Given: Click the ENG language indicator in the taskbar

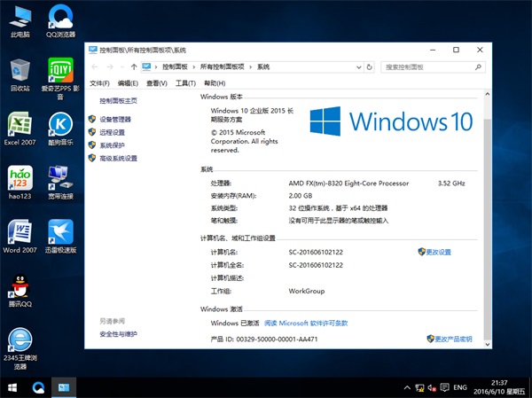Looking at the screenshot, I should 459,388.
